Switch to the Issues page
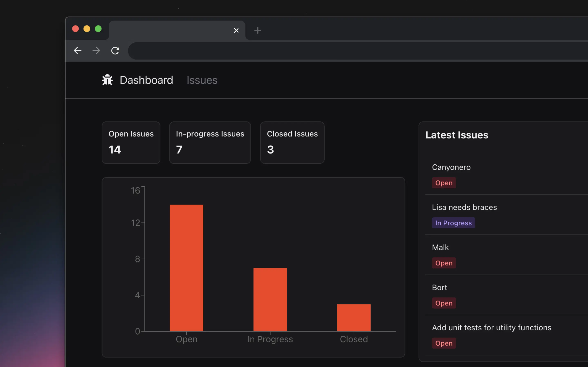 coord(202,80)
